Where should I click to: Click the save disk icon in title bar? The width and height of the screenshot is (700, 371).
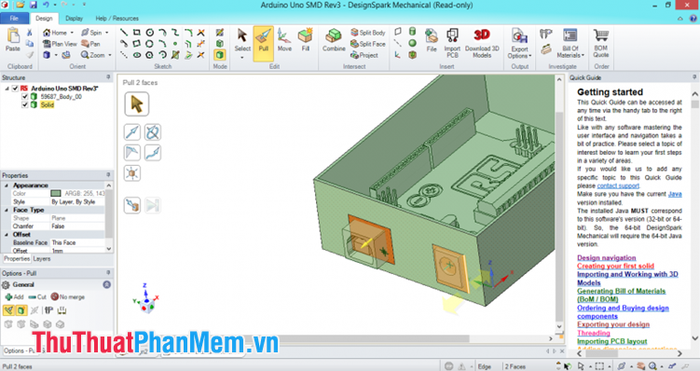[x=33, y=5]
